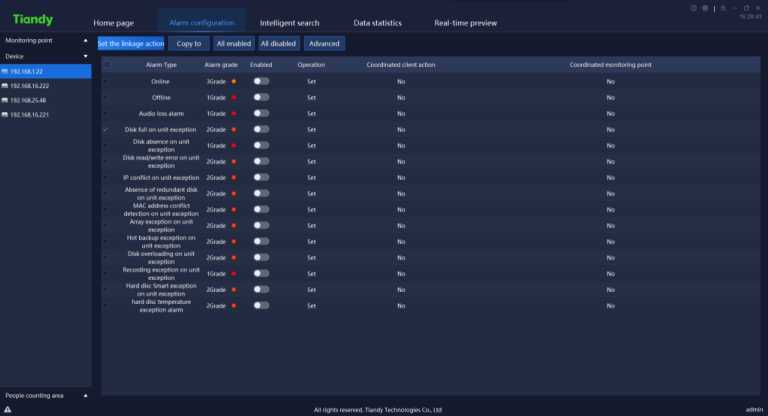
Task: Click device icon next to 192.168.25.48
Action: pyautogui.click(x=5, y=100)
